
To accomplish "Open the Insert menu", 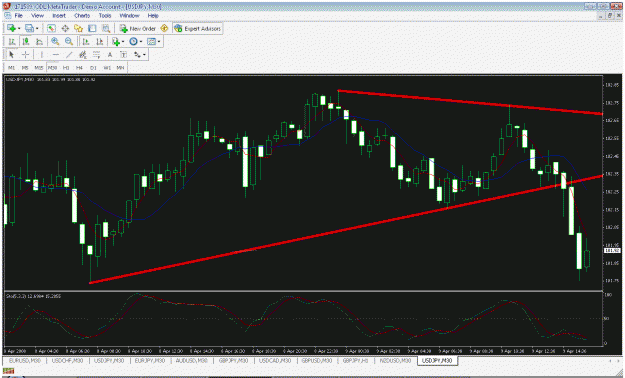I will 59,16.
